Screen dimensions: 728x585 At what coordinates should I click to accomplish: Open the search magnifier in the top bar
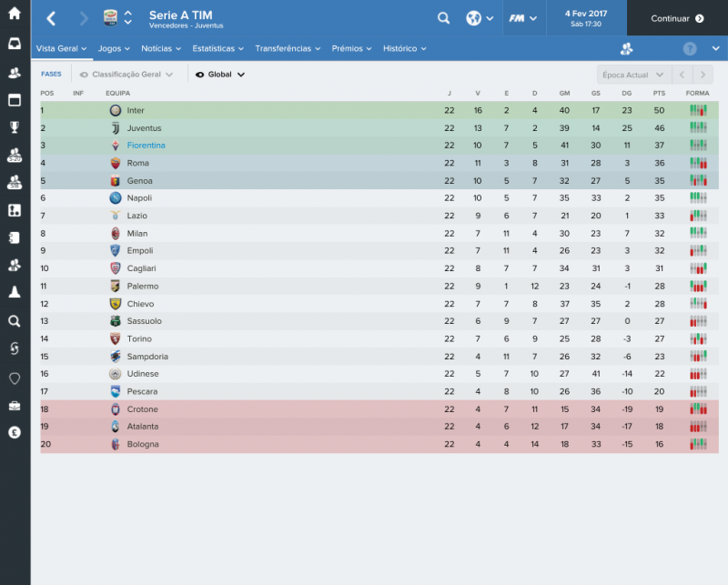443,17
